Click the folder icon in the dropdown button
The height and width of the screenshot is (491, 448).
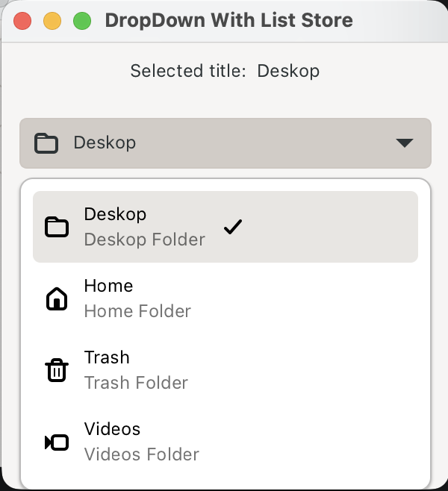pos(46,143)
